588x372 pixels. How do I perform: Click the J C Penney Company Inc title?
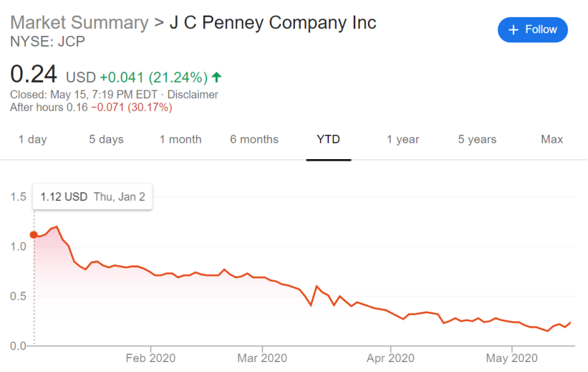pos(272,23)
